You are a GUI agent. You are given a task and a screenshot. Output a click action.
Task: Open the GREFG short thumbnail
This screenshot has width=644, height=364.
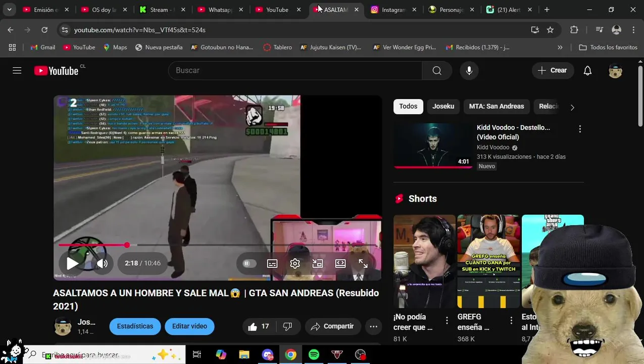pos(488,261)
